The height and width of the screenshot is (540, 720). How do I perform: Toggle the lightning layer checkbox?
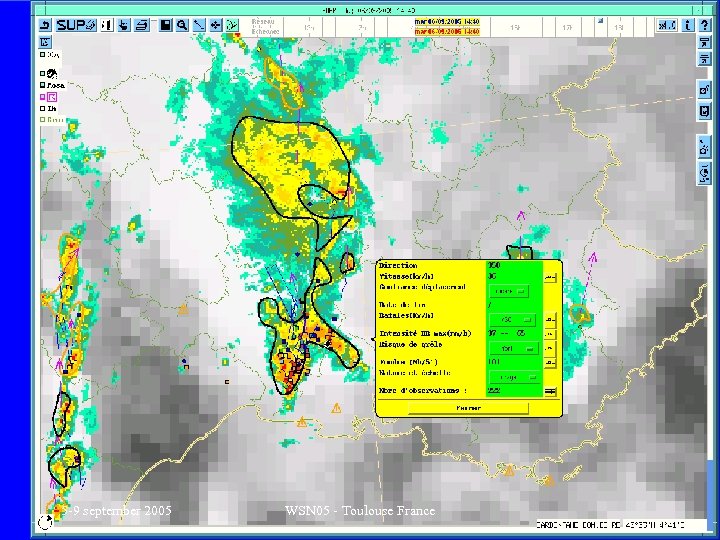point(43,73)
